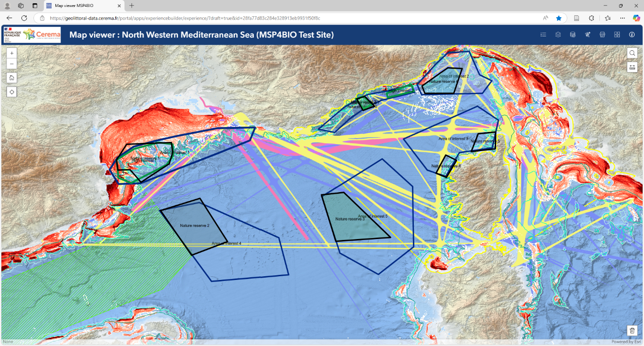Open browser Settings and more menu
The width and height of the screenshot is (644, 346).
pos(623,18)
